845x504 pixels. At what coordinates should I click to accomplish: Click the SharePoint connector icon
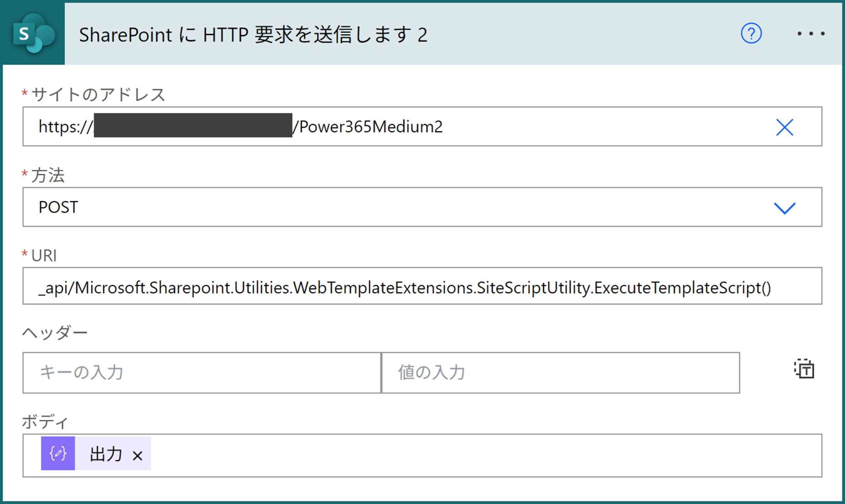click(33, 34)
